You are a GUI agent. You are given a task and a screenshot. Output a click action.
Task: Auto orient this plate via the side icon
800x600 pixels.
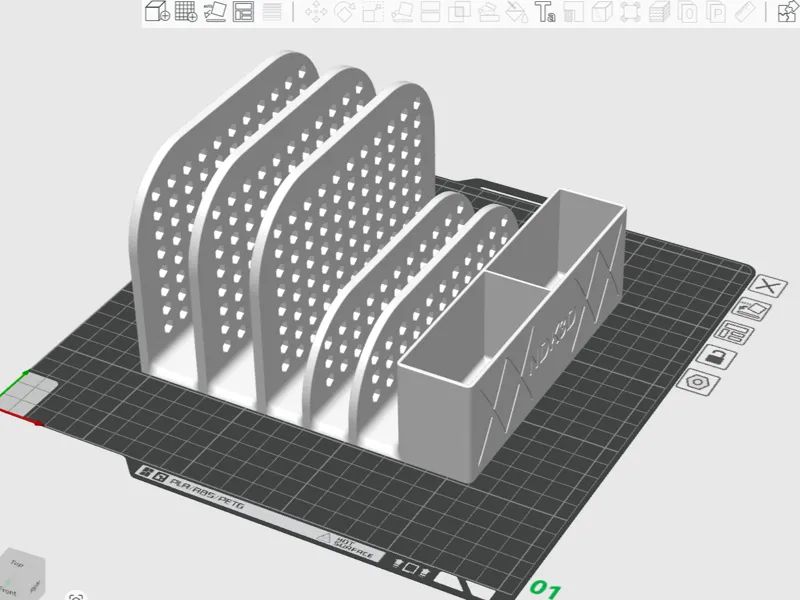click(x=752, y=309)
